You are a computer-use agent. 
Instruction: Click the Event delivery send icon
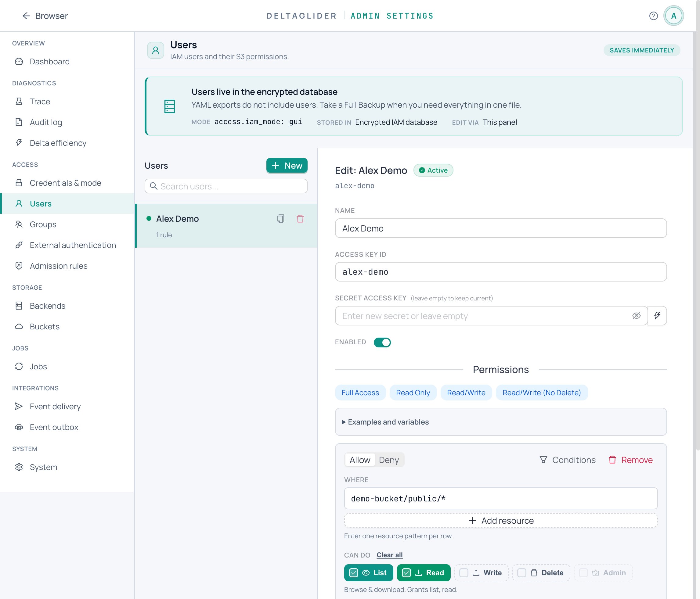[x=19, y=406]
